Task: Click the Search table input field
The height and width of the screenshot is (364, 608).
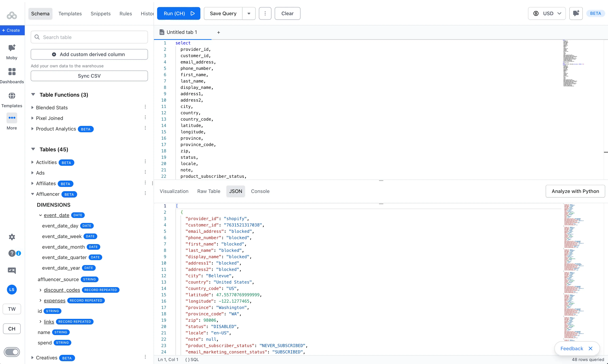Action: click(x=89, y=37)
